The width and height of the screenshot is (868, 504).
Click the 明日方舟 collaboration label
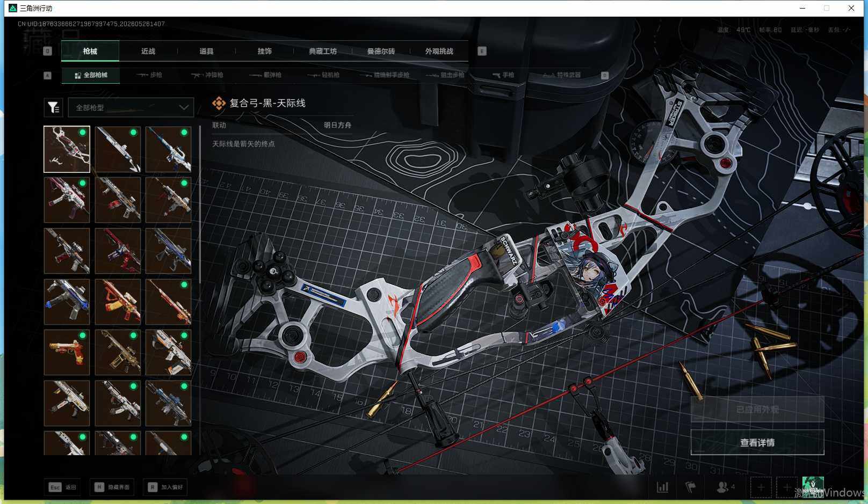(337, 125)
